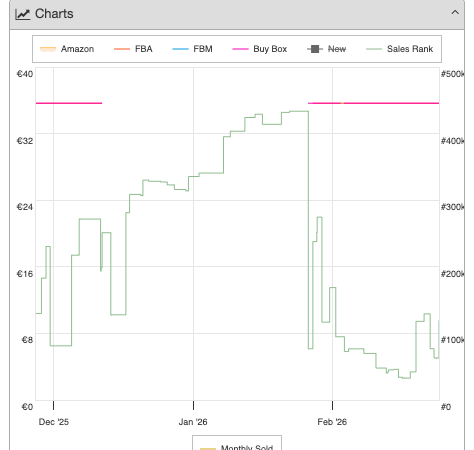This screenshot has width=474, height=450.
Task: Click the €16 price axis label
Action: coord(25,274)
